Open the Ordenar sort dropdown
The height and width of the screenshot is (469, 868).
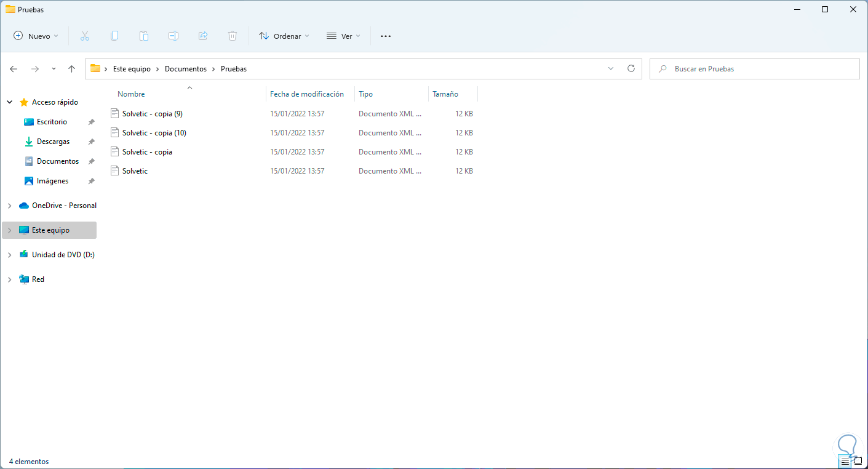click(x=284, y=36)
